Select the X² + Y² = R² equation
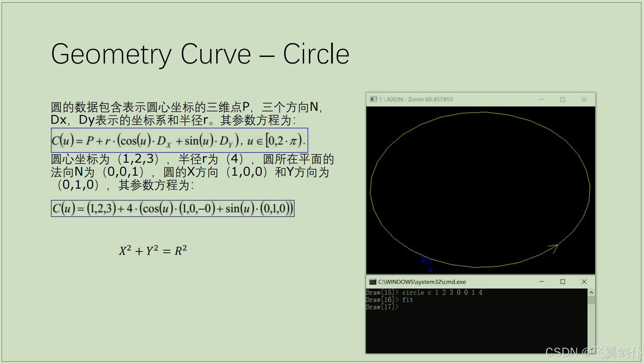Screen dimensions: 644x363 coord(153,251)
